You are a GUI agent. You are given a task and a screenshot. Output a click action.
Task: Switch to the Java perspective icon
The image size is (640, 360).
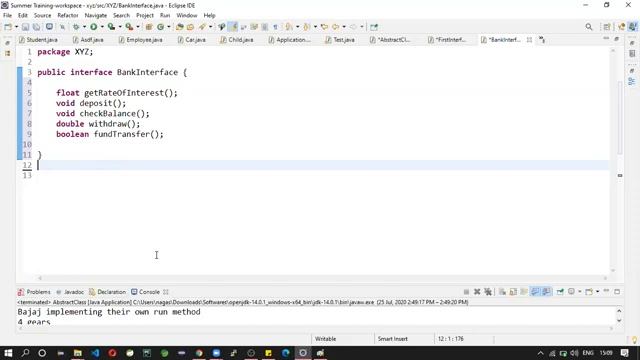[633, 27]
